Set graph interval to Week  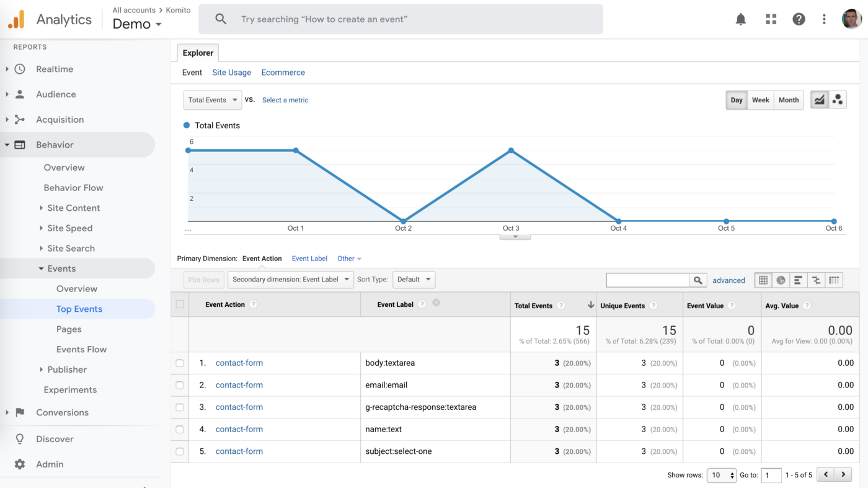760,100
